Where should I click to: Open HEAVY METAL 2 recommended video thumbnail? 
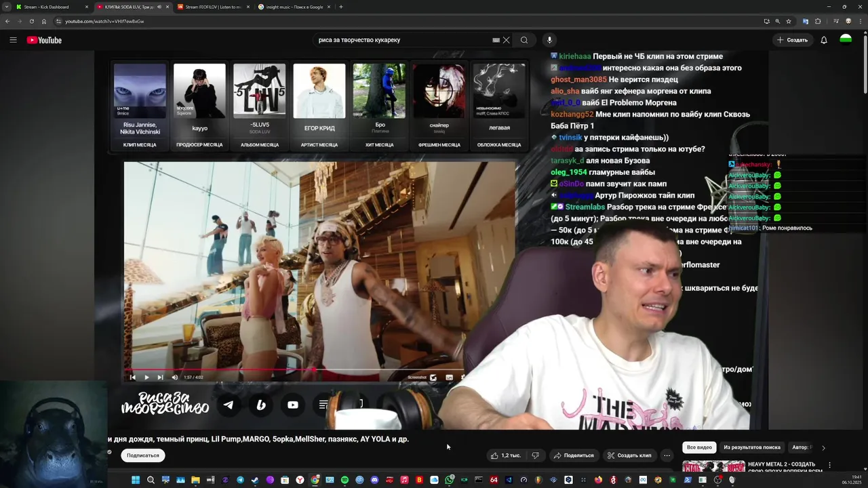coord(713,467)
